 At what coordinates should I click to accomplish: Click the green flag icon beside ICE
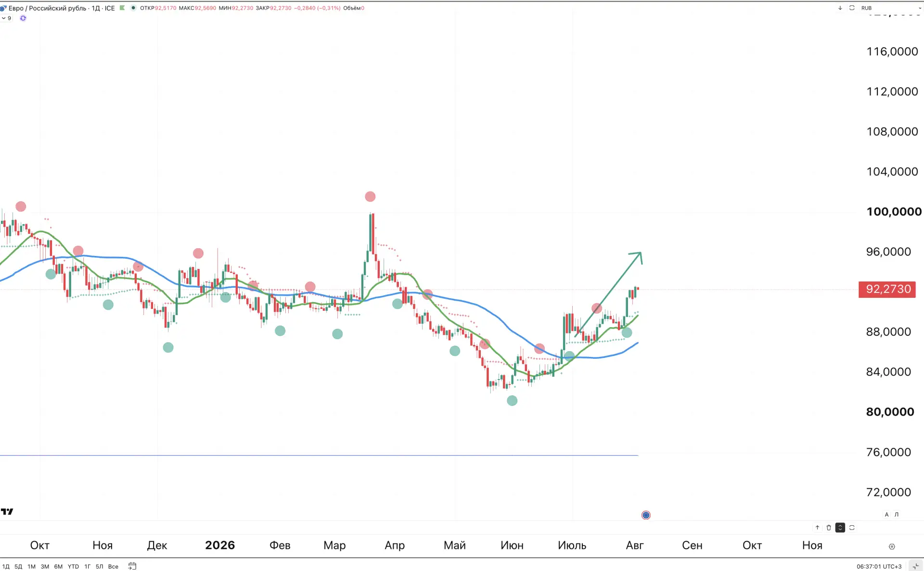click(x=122, y=8)
